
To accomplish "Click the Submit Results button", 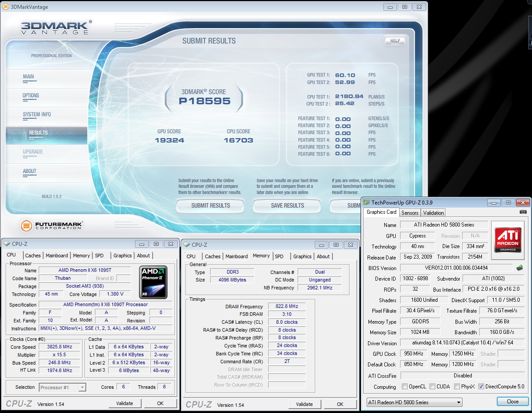I will click(x=211, y=205).
